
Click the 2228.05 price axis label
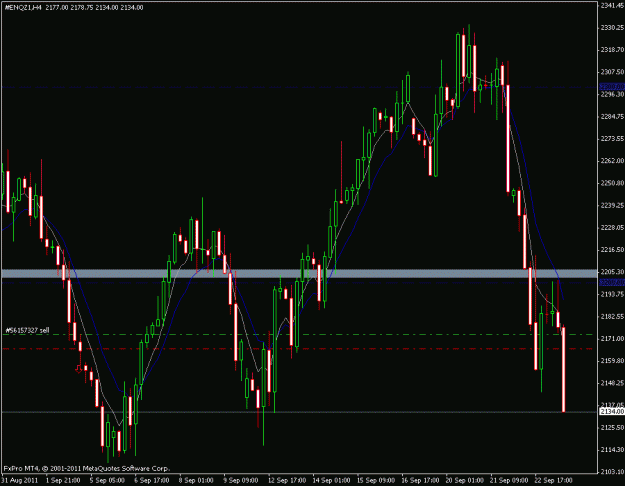[x=612, y=227]
